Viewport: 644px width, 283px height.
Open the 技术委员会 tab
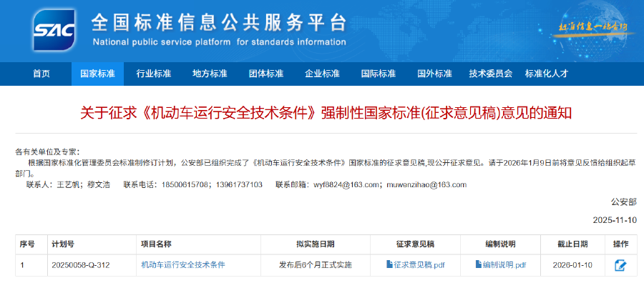491,74
